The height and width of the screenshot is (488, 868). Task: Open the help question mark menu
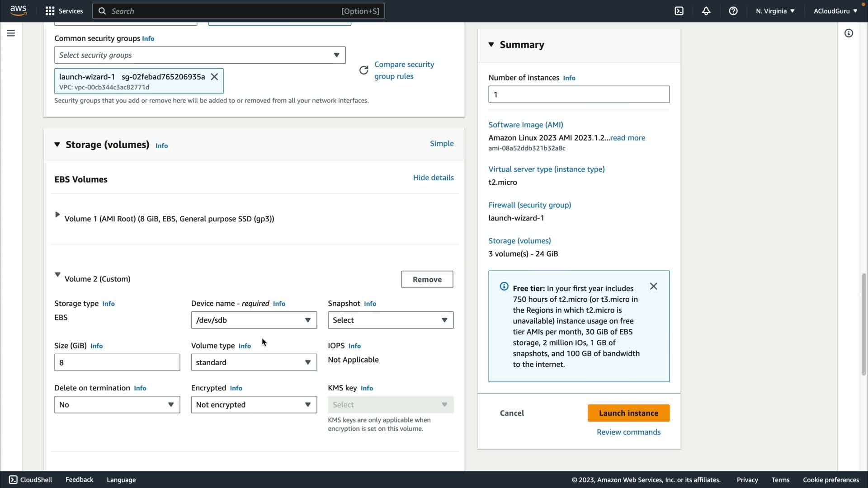click(733, 11)
